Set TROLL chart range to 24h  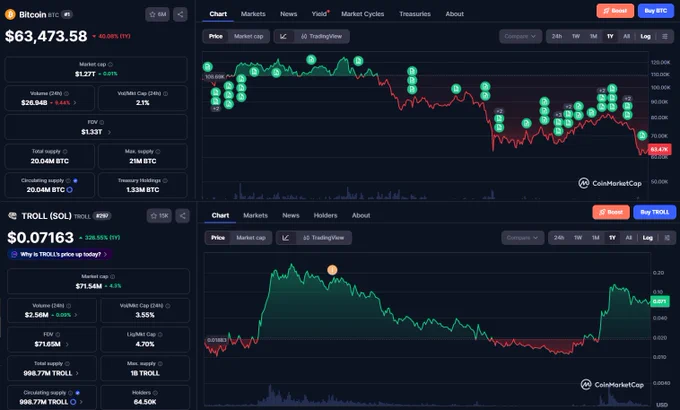(559, 238)
